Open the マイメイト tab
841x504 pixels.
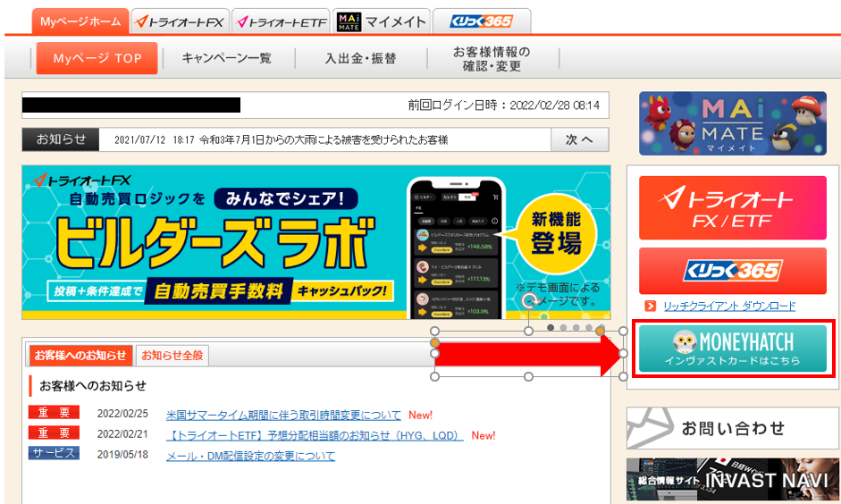(382, 21)
